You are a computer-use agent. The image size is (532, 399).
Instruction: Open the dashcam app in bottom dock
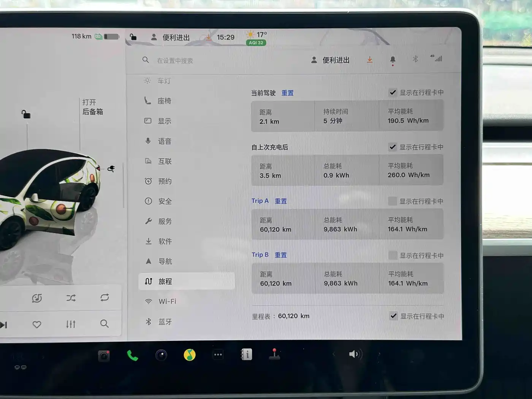[x=103, y=356]
